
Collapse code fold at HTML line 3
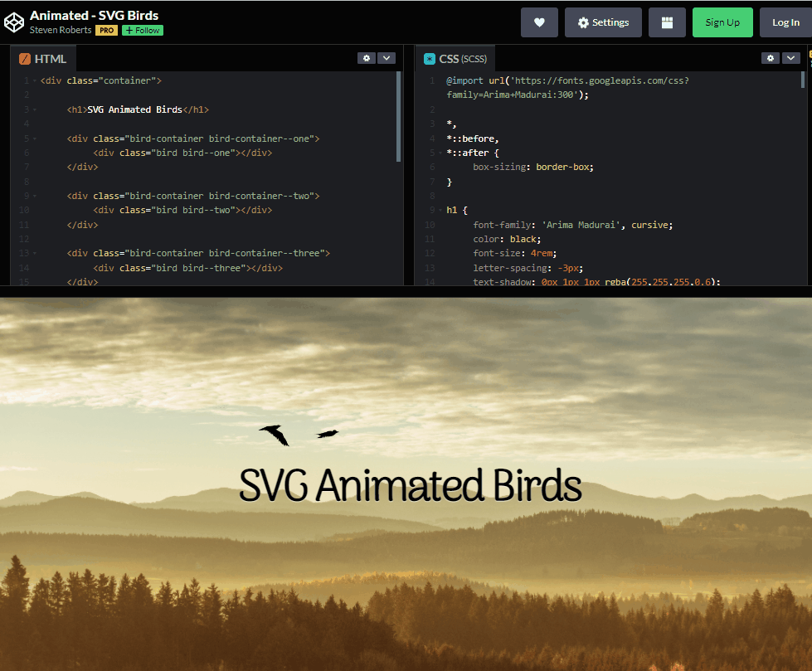[x=35, y=109]
